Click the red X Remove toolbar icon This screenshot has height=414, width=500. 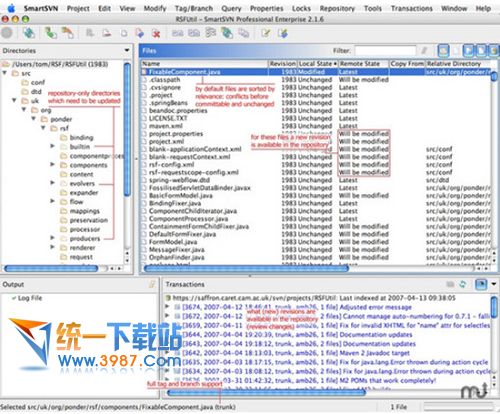click(x=156, y=33)
